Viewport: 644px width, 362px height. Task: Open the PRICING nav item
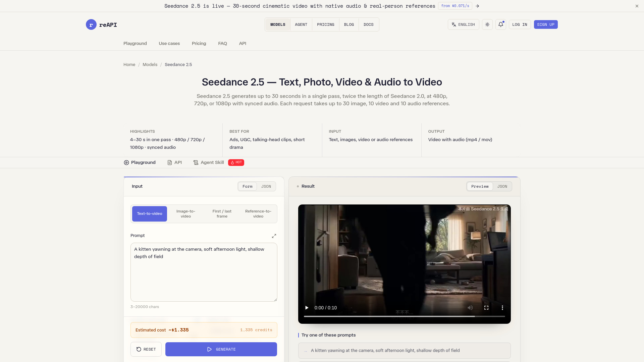click(x=326, y=24)
